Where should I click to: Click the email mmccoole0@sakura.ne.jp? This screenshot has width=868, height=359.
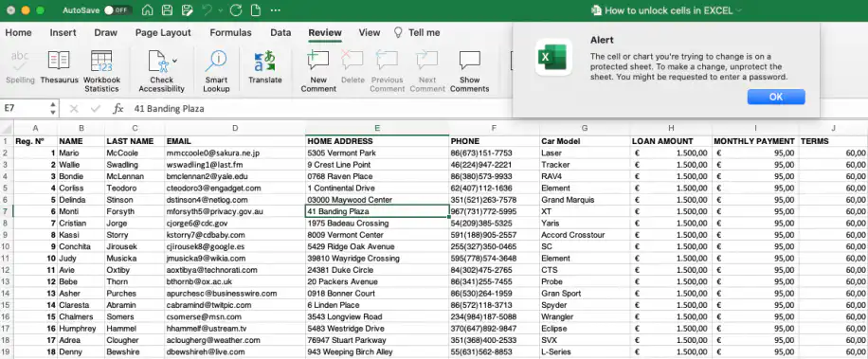[235, 153]
